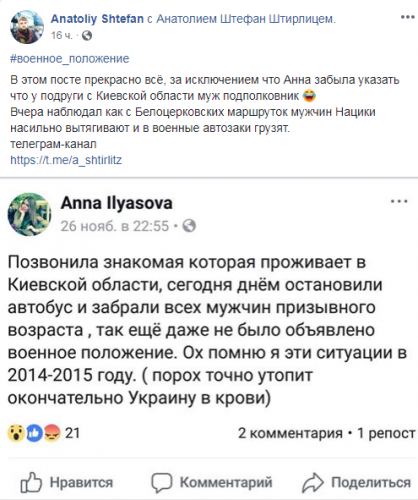418x500 pixels.
Task: Click the angry reaction emoji icon
Action: click(52, 433)
